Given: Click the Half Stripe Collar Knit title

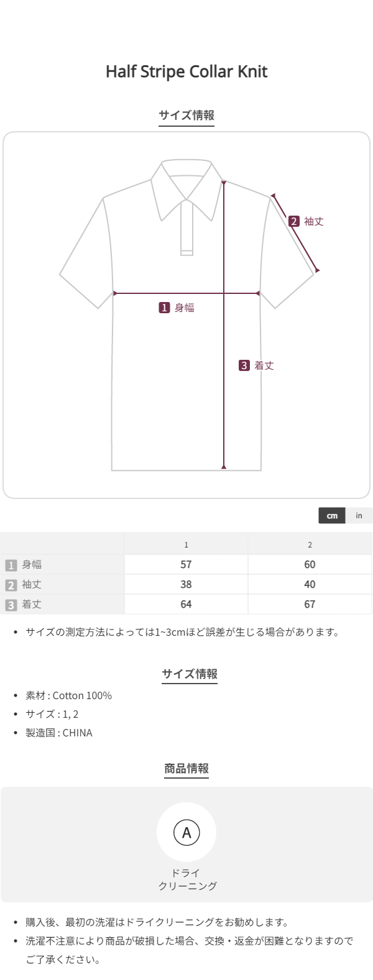Looking at the screenshot, I should pos(186,72).
